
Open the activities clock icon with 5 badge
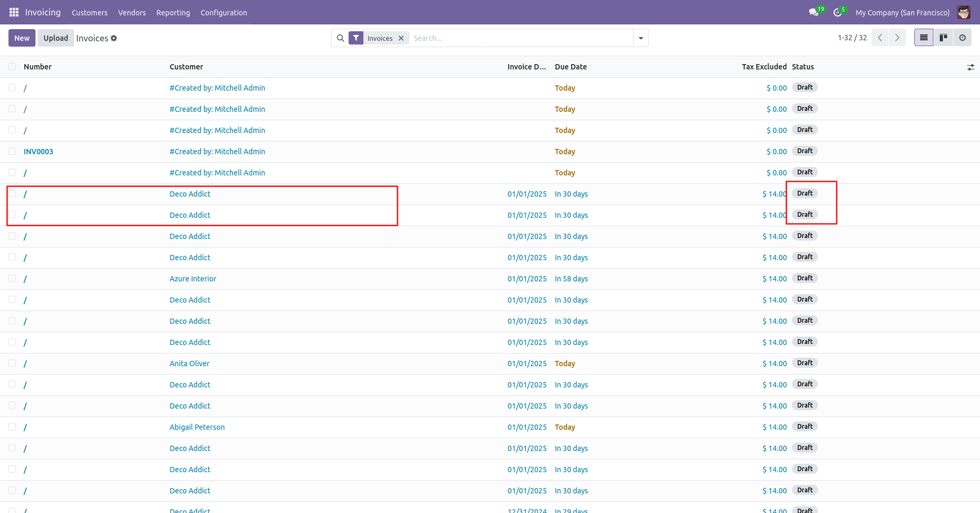(x=838, y=12)
